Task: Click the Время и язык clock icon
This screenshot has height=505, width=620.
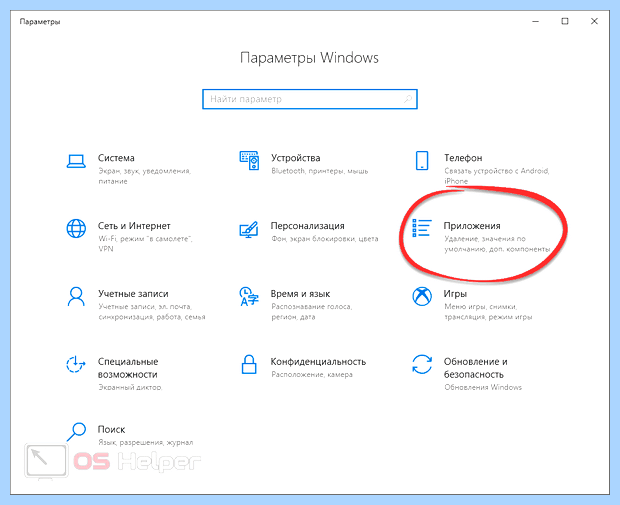Action: coord(249,297)
